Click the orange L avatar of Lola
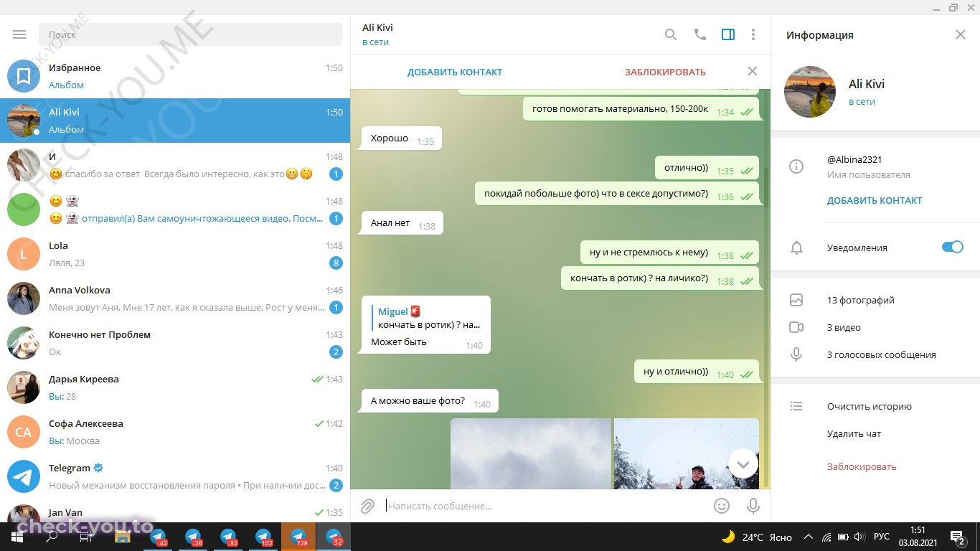 tap(24, 254)
